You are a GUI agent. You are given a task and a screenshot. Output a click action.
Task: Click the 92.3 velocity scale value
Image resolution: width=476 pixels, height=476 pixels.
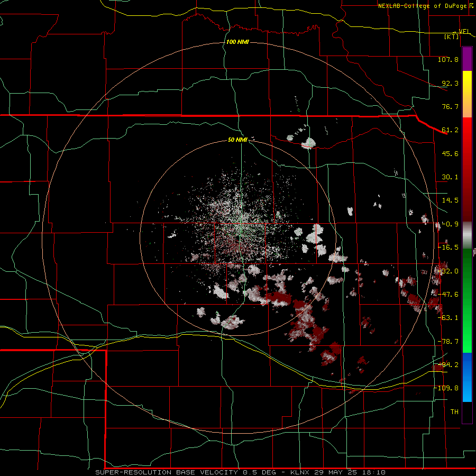(450, 83)
